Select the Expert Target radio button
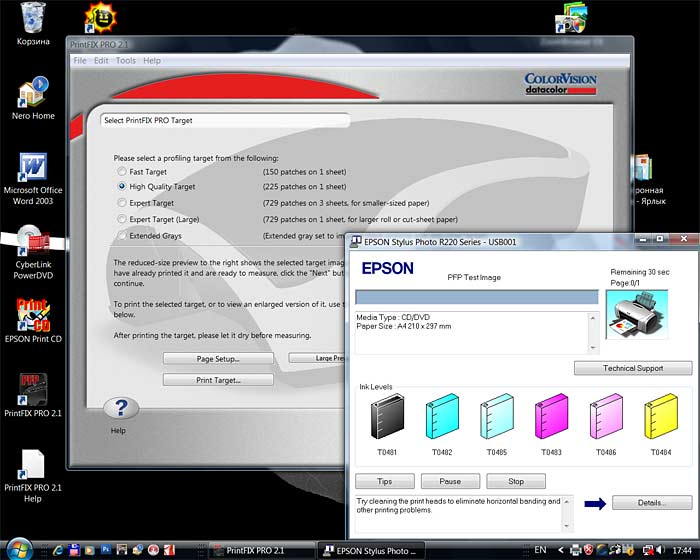Image resolution: width=700 pixels, height=560 pixels. [121, 203]
